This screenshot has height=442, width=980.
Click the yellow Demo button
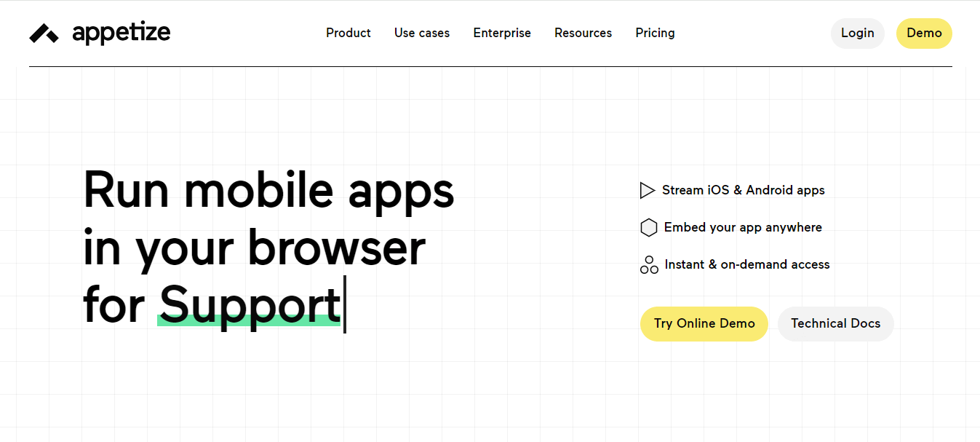click(924, 33)
